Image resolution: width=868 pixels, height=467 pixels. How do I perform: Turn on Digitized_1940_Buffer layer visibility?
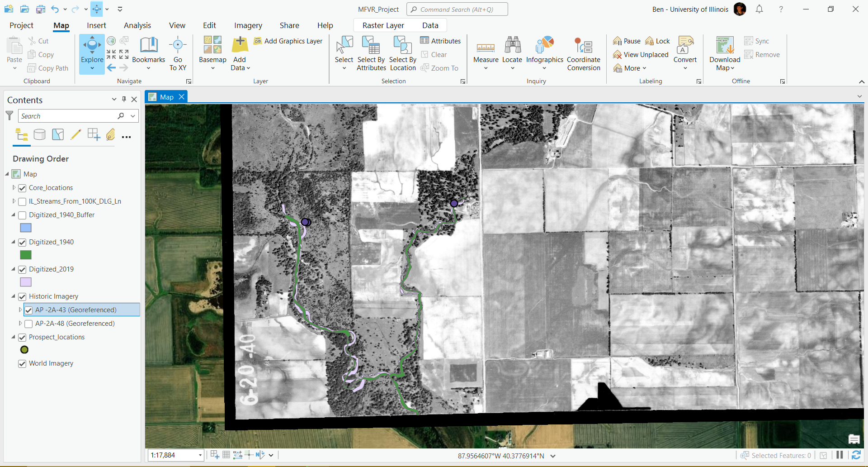(x=22, y=215)
